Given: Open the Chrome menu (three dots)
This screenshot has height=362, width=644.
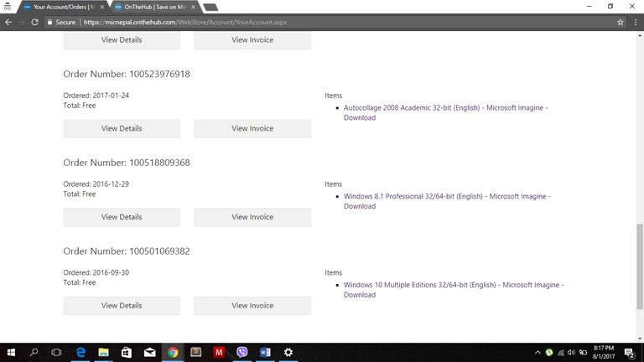Looking at the screenshot, I should [636, 22].
